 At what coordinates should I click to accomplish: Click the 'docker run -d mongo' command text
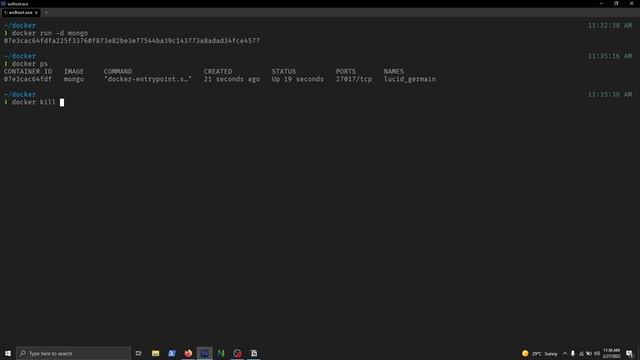[x=49, y=33]
